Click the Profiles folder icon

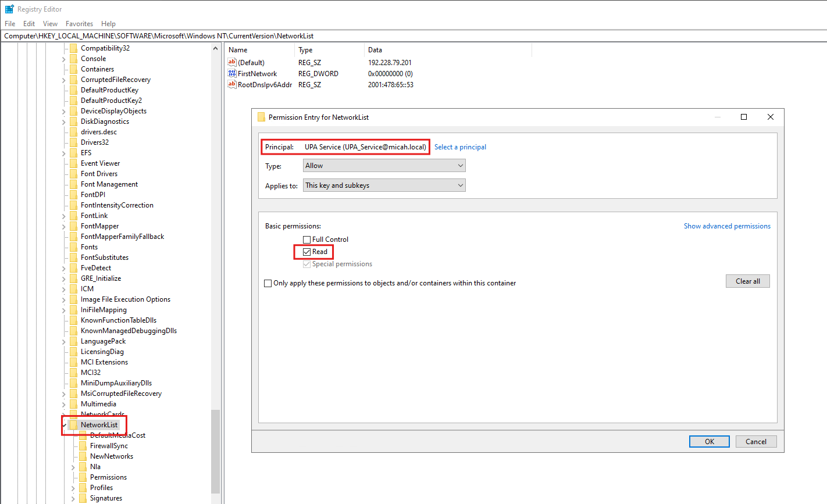(83, 488)
